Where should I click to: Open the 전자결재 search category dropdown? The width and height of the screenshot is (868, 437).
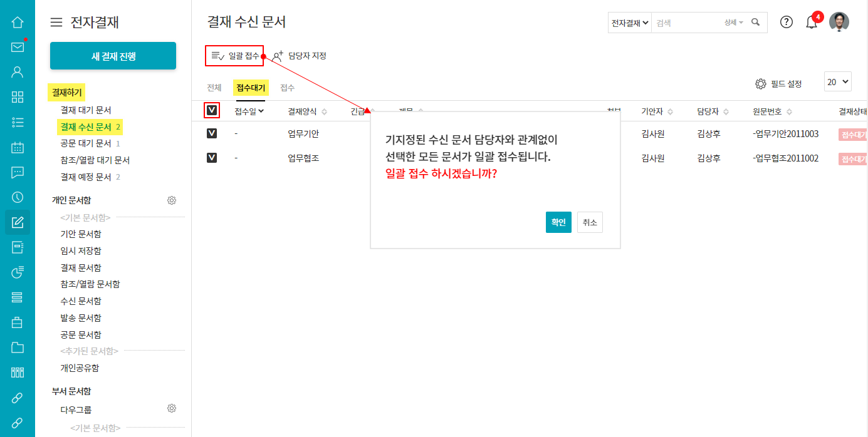(629, 23)
